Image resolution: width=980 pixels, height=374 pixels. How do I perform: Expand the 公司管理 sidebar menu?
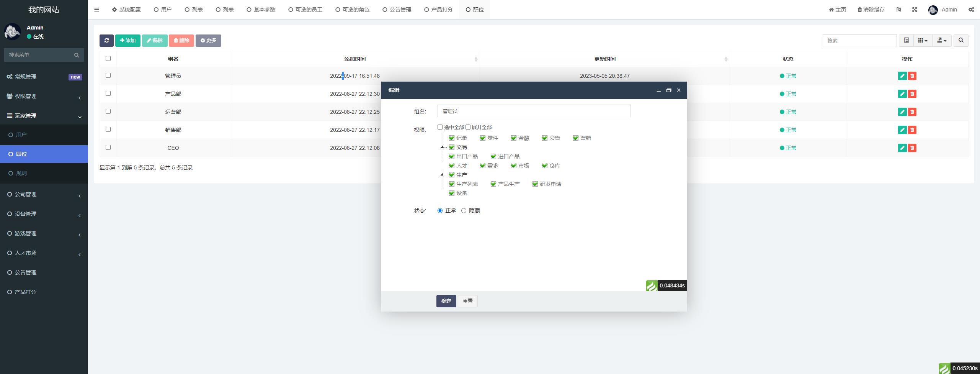coord(44,195)
